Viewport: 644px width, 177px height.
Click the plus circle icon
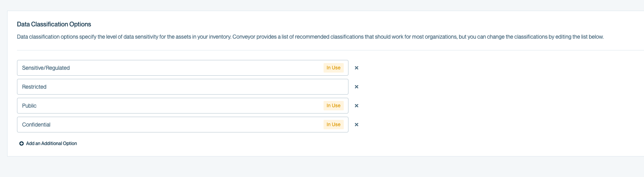(21, 143)
